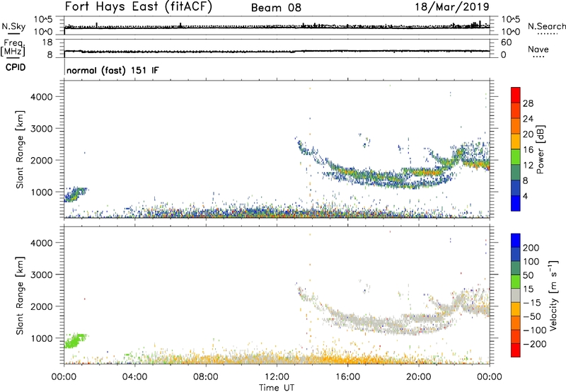The image size is (566, 392).
Task: Click the green echo patch in velocity panel
Action: 74,340
